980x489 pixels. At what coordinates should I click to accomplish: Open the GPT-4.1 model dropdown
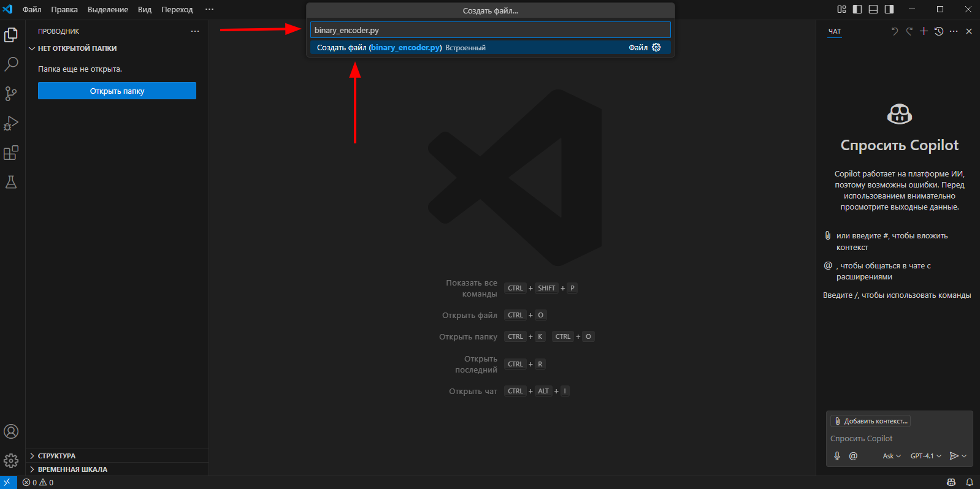tap(925, 456)
